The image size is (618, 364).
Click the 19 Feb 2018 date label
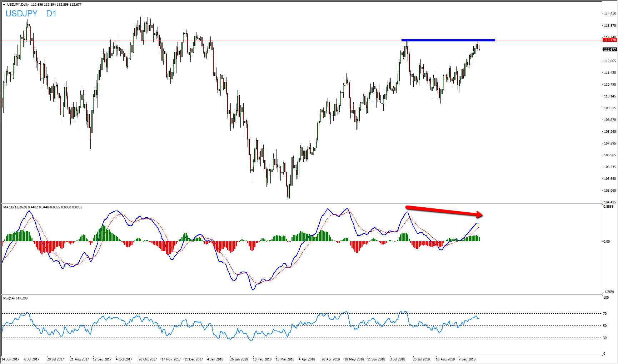pyautogui.click(x=262, y=359)
